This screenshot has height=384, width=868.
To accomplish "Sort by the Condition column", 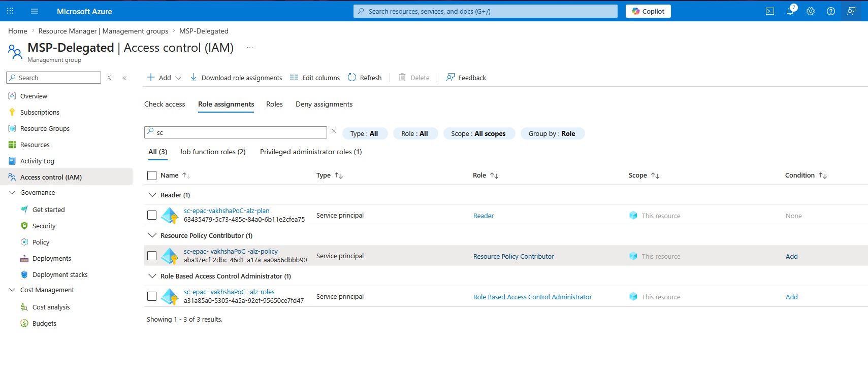I will click(806, 175).
